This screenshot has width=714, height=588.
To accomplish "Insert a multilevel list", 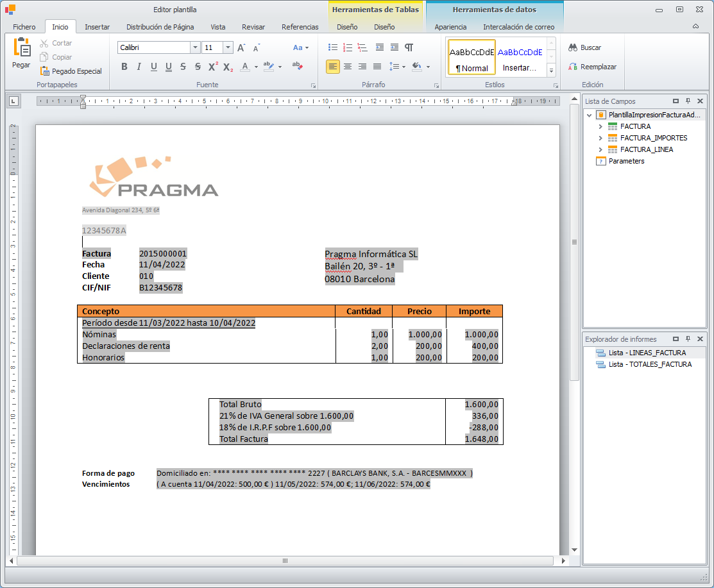I will coord(362,47).
